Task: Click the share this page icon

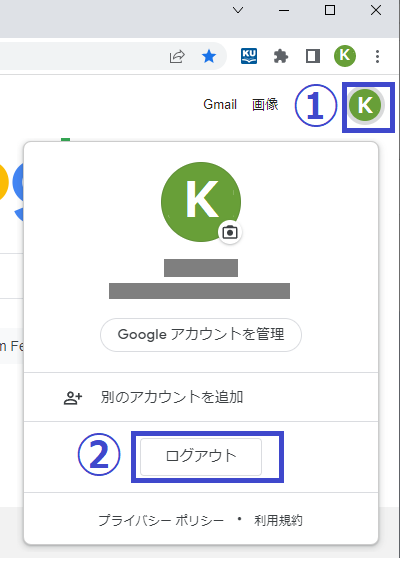Action: tap(177, 57)
